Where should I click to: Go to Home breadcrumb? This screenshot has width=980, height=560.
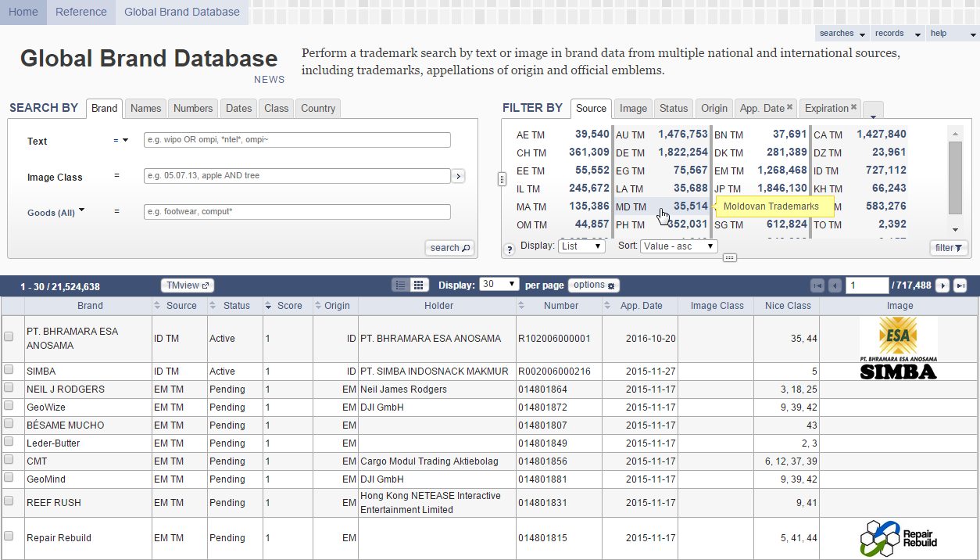point(23,12)
